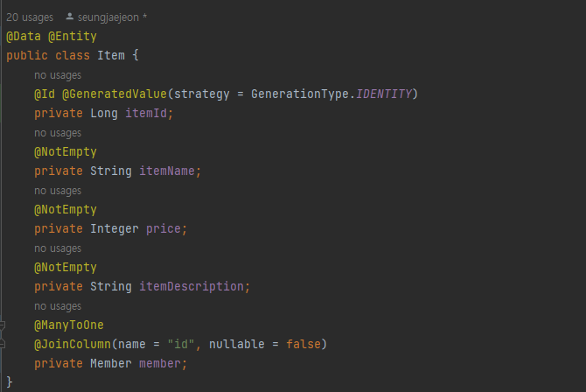
Task: Click no usages hint above price
Action: (58, 191)
